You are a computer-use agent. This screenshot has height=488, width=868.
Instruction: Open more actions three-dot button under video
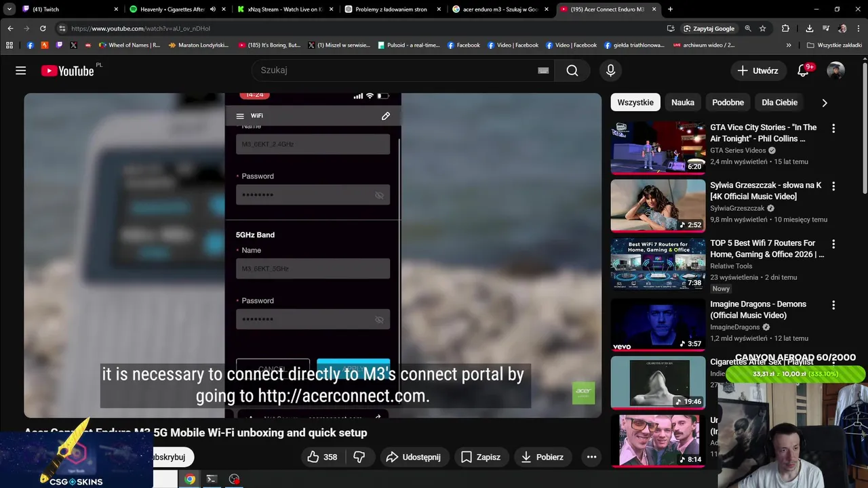(x=591, y=457)
